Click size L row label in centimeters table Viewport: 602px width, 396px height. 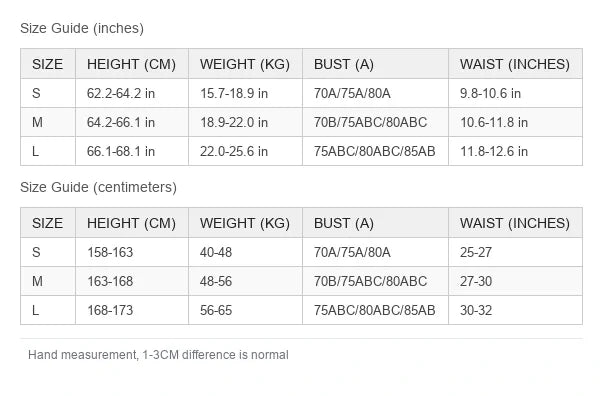pos(48,310)
